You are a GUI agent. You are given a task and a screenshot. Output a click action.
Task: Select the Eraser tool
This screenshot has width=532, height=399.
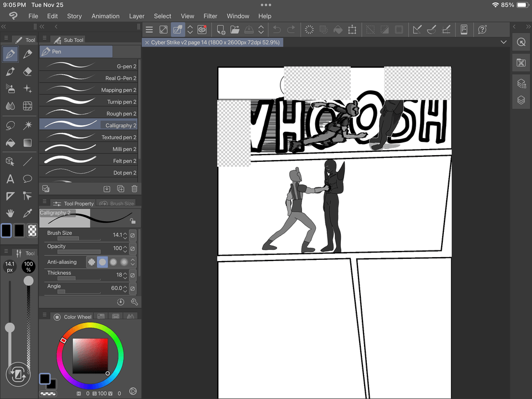[28, 71]
